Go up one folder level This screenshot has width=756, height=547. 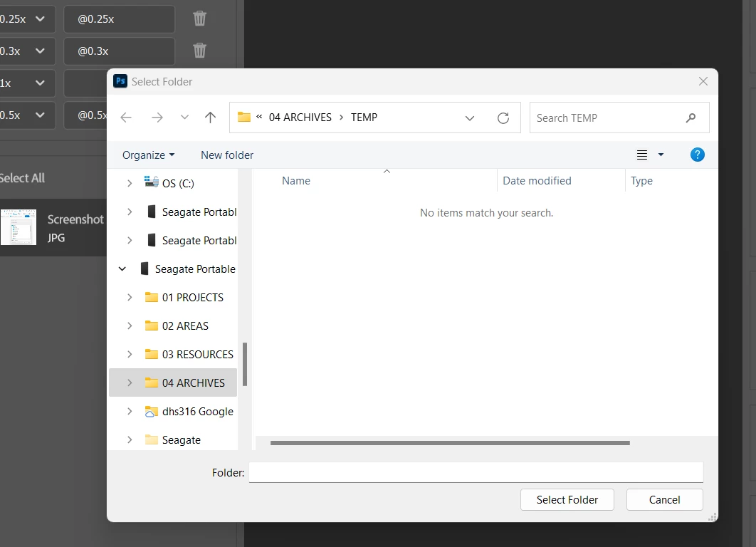point(210,118)
